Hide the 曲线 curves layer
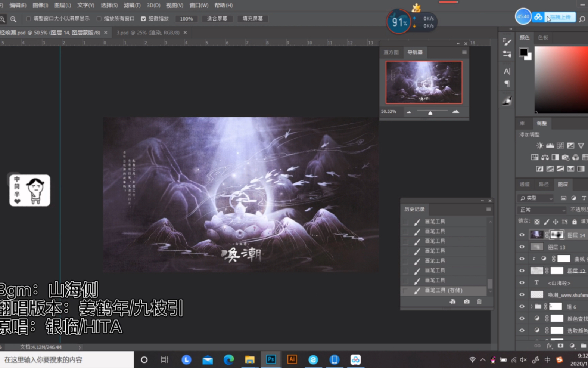The width and height of the screenshot is (588, 368). coord(522,259)
